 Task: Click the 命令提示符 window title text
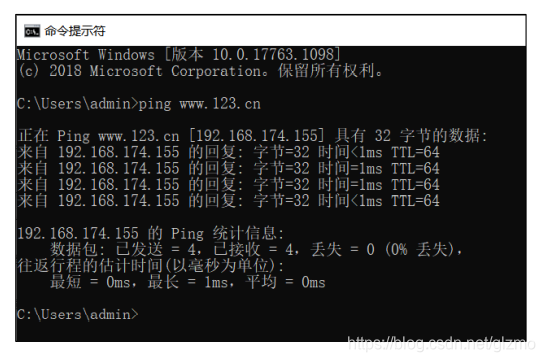click(75, 31)
